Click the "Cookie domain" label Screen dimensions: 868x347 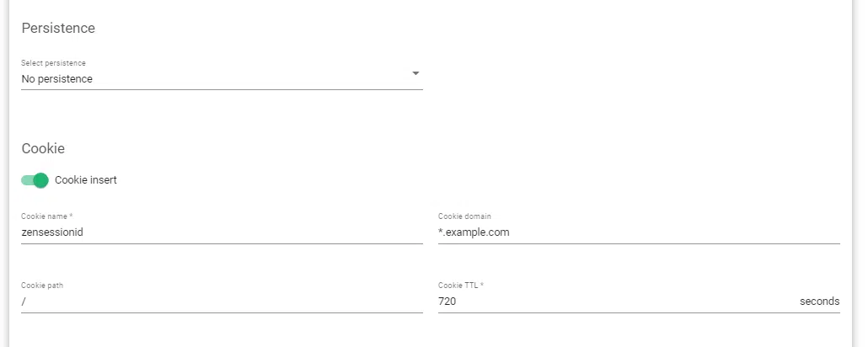pos(464,216)
